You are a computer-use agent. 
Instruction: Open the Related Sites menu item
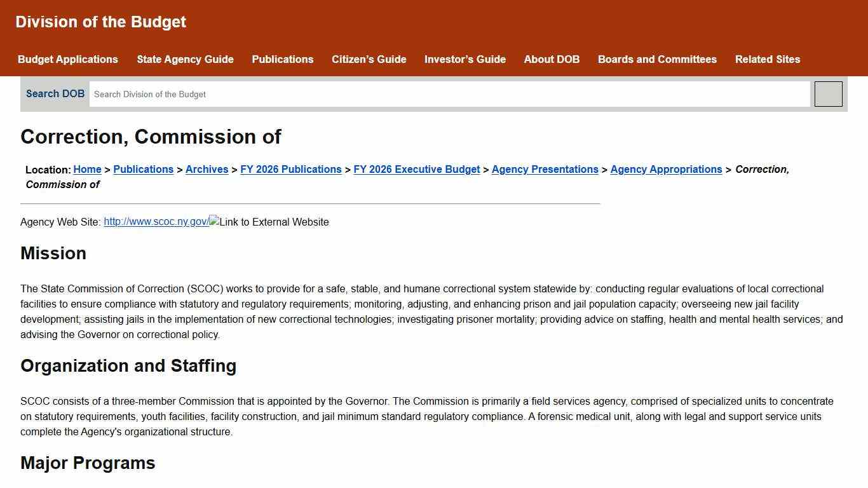[x=767, y=59]
